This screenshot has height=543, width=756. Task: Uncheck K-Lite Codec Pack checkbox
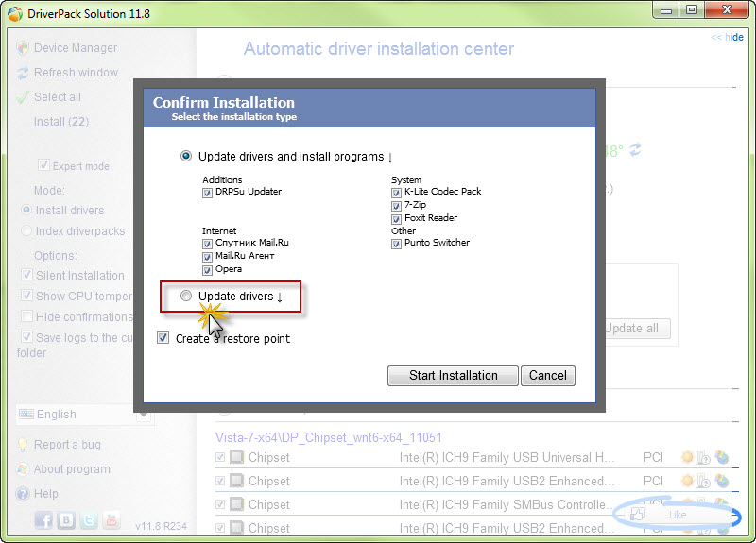(396, 193)
